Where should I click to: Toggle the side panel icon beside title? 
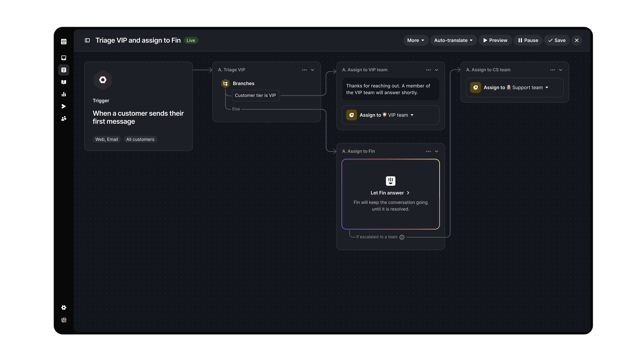[87, 40]
